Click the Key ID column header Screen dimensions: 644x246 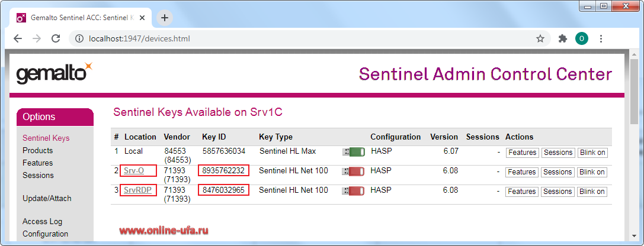click(x=214, y=137)
